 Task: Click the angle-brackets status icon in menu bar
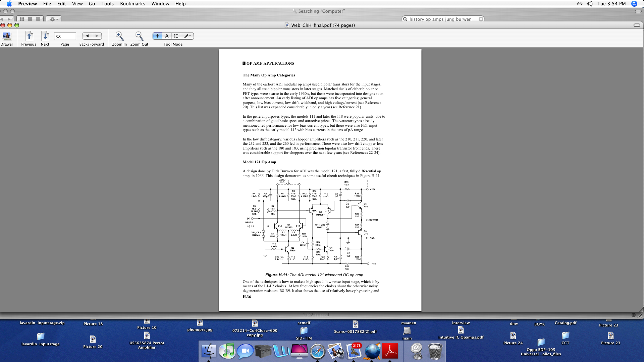[x=579, y=4]
